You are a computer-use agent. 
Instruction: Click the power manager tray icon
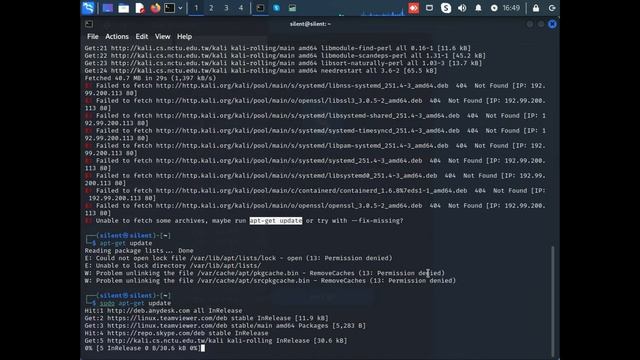(x=494, y=8)
